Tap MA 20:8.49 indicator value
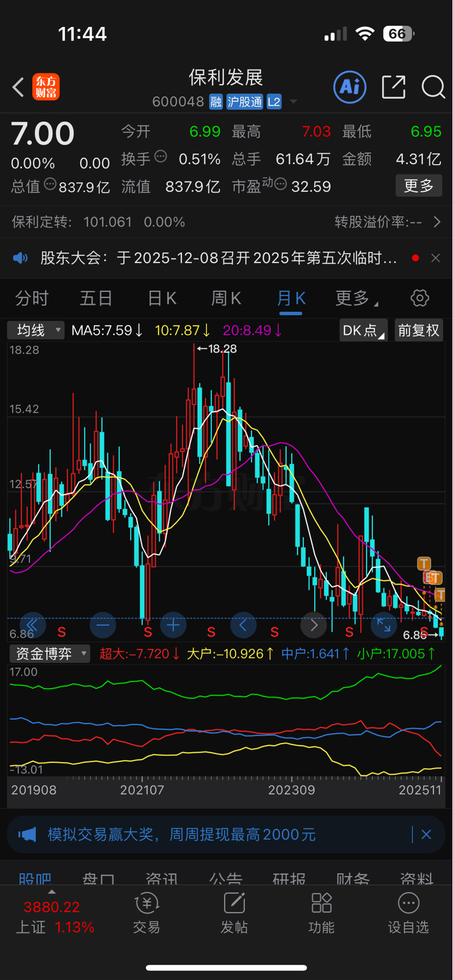Image resolution: width=453 pixels, height=980 pixels. (x=253, y=330)
